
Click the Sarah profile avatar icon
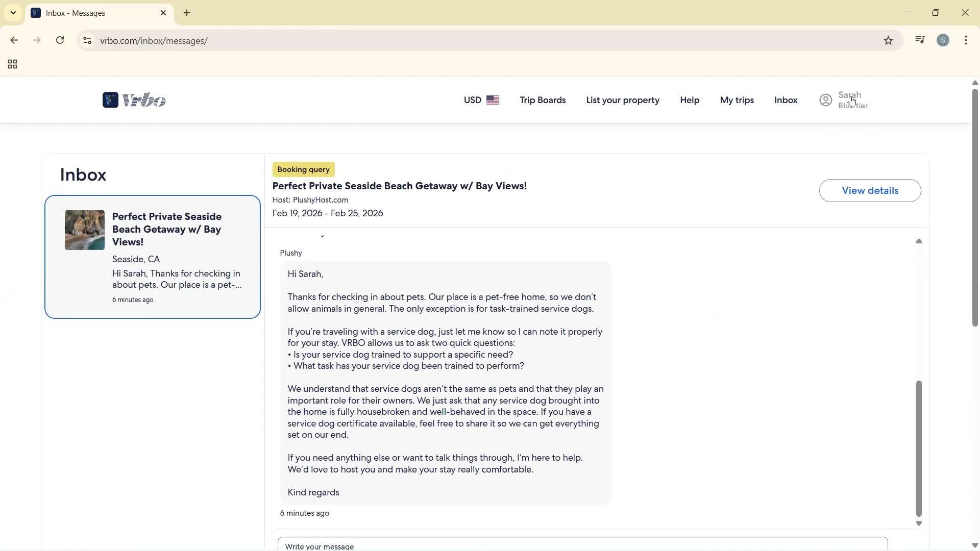click(x=825, y=100)
